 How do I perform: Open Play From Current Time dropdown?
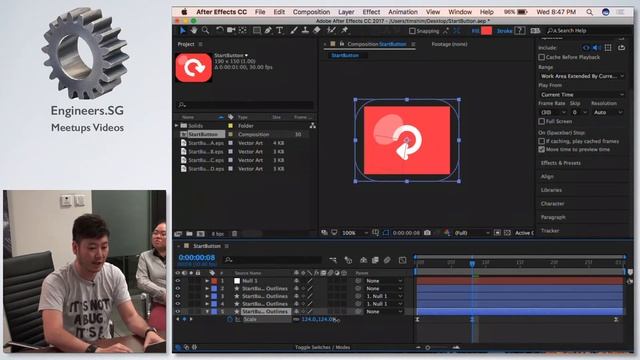pyautogui.click(x=582, y=95)
